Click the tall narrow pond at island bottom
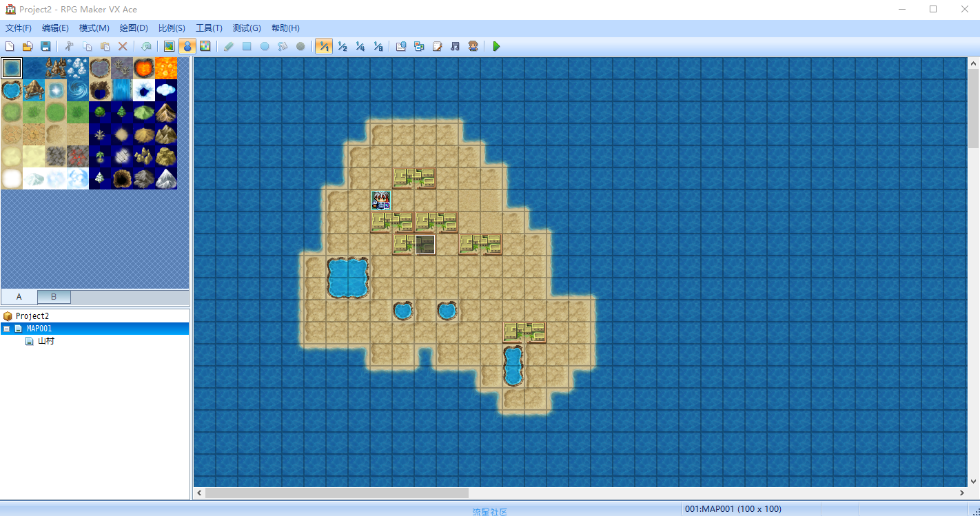Screen dimensions: 980x516 click(513, 366)
